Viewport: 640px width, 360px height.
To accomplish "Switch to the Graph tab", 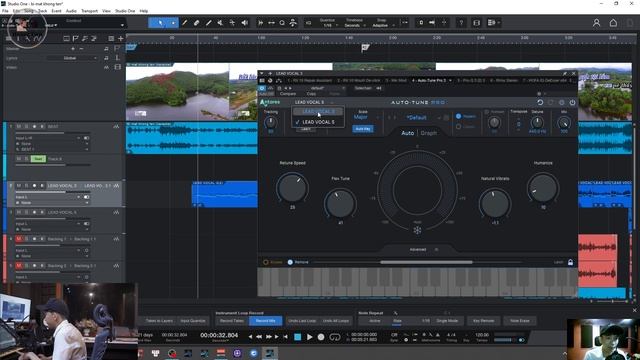I will click(428, 133).
